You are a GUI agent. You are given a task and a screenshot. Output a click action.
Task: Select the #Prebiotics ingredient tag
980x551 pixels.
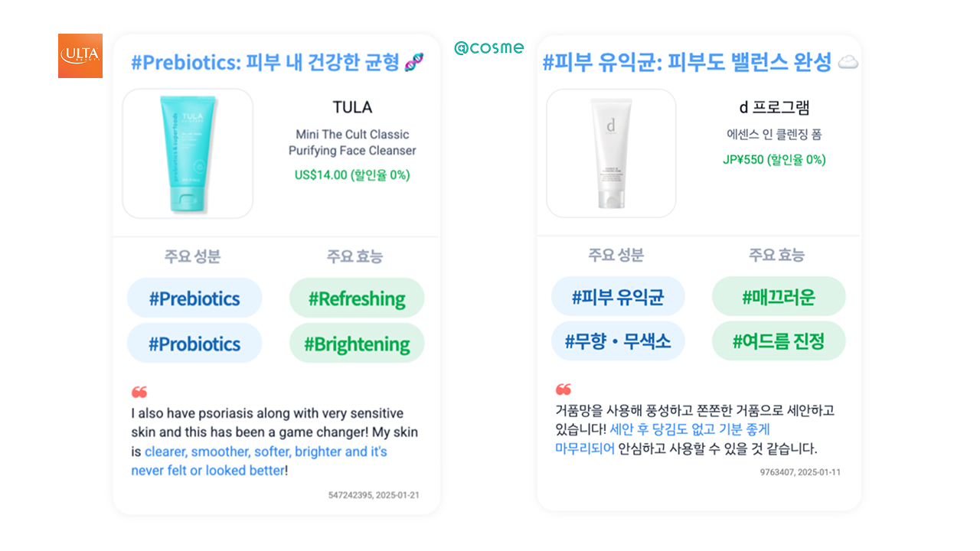[194, 298]
